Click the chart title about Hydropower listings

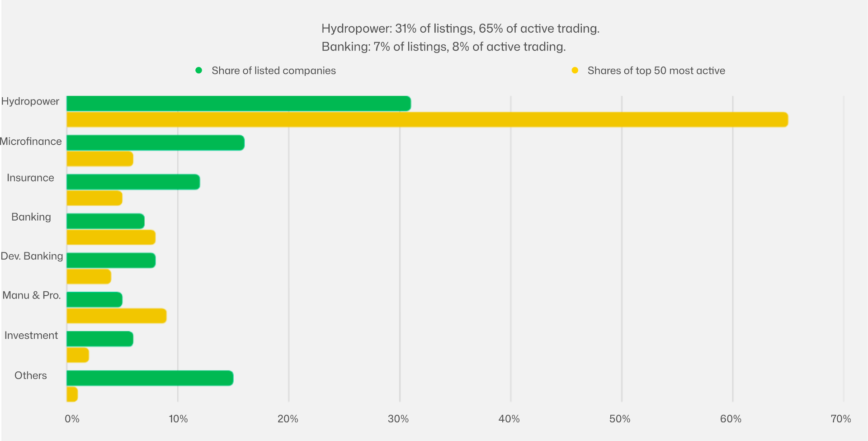coord(460,28)
